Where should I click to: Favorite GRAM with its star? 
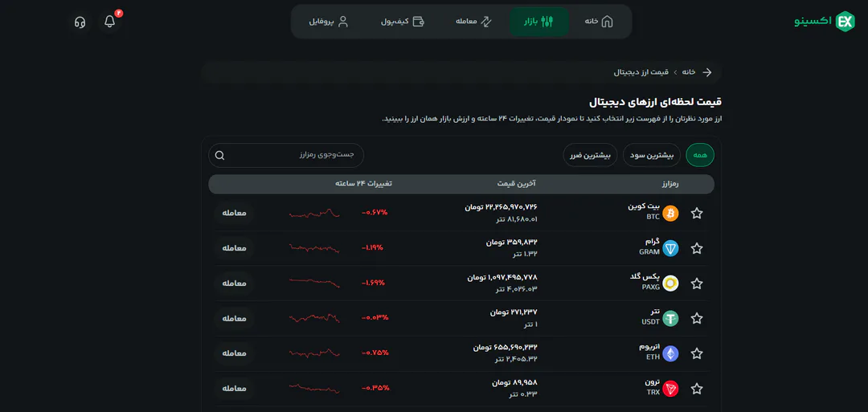(x=697, y=248)
